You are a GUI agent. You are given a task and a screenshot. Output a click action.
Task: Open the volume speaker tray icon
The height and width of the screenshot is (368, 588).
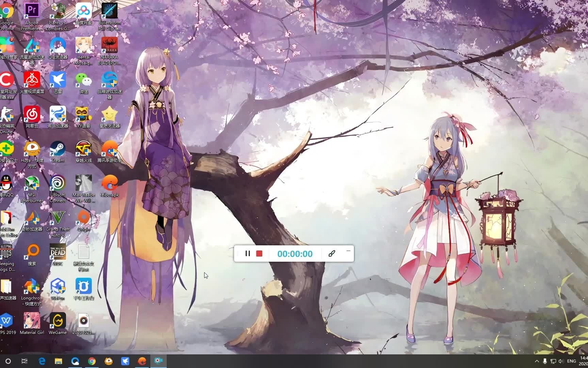tap(561, 361)
